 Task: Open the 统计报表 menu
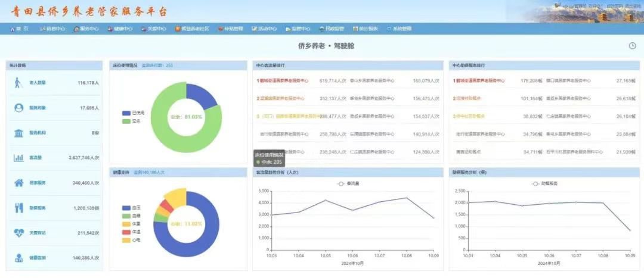click(x=365, y=29)
